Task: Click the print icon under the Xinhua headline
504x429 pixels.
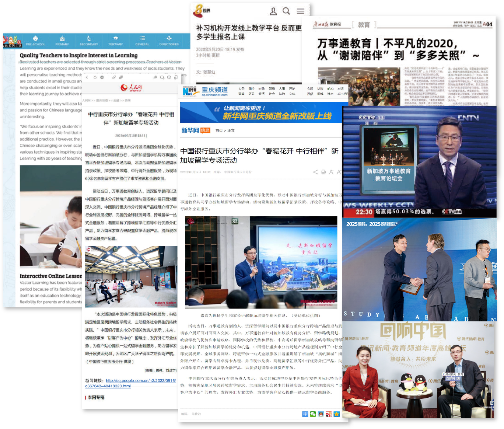Action: pyautogui.click(x=323, y=172)
